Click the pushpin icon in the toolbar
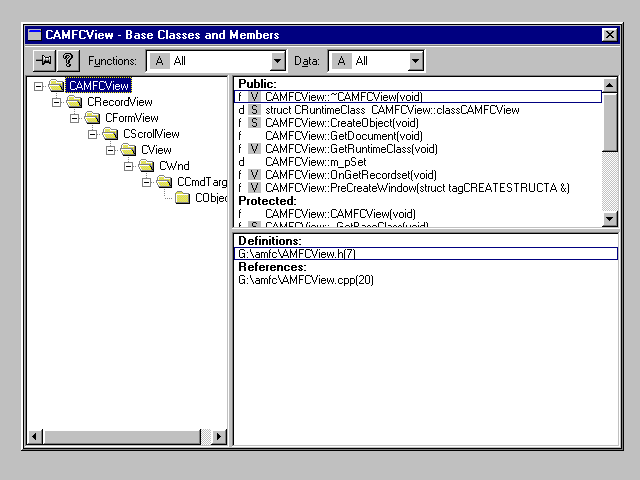 coord(44,61)
